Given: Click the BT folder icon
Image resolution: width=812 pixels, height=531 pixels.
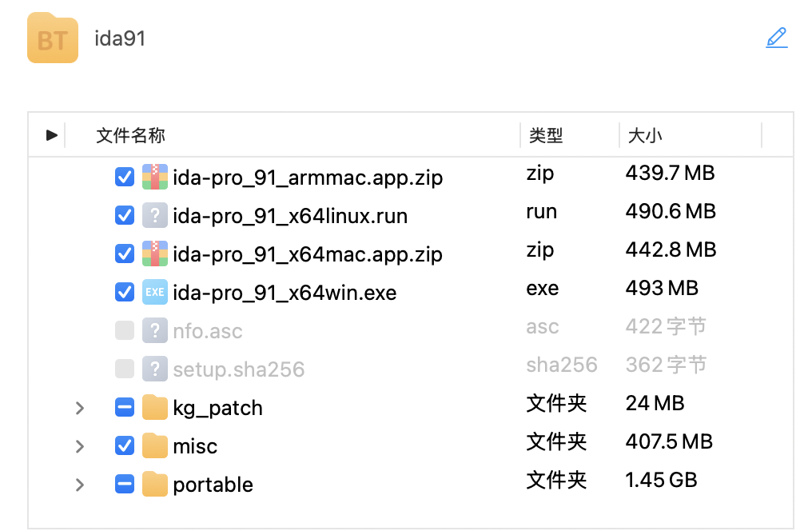Looking at the screenshot, I should [x=53, y=38].
